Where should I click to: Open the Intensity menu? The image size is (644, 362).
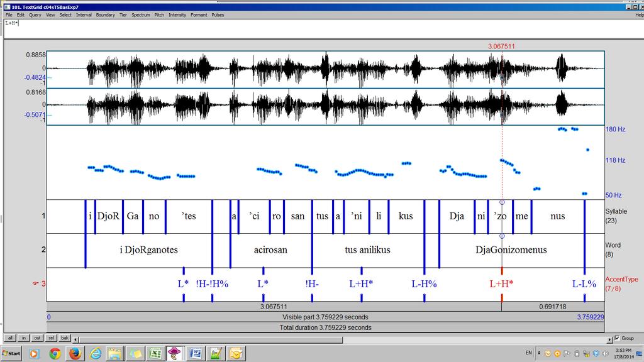click(177, 15)
